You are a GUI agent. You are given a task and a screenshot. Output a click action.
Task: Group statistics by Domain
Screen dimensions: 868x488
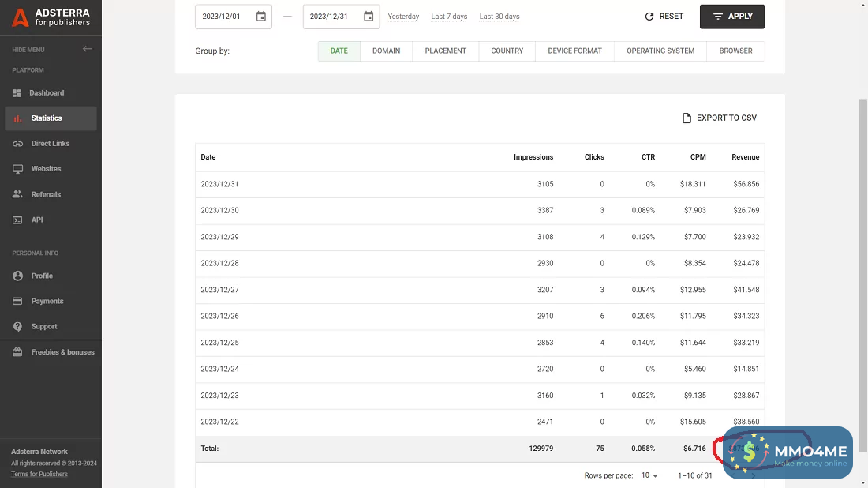coord(386,51)
